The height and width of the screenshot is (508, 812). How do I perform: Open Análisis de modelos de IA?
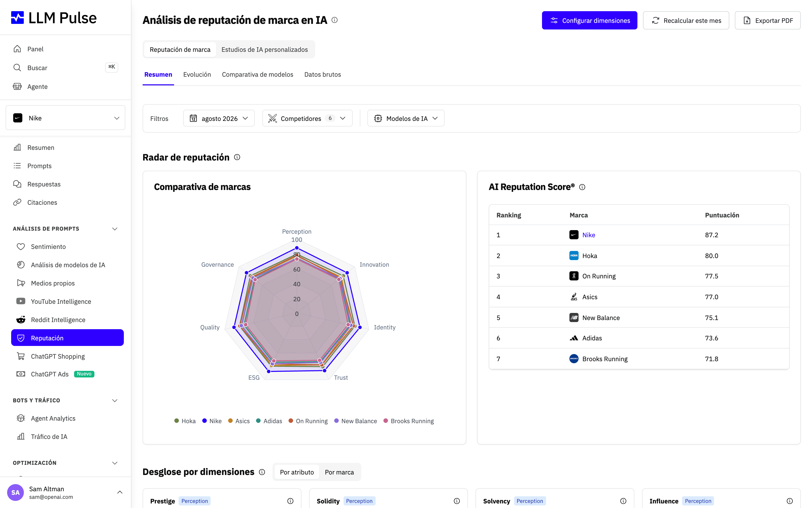67,265
